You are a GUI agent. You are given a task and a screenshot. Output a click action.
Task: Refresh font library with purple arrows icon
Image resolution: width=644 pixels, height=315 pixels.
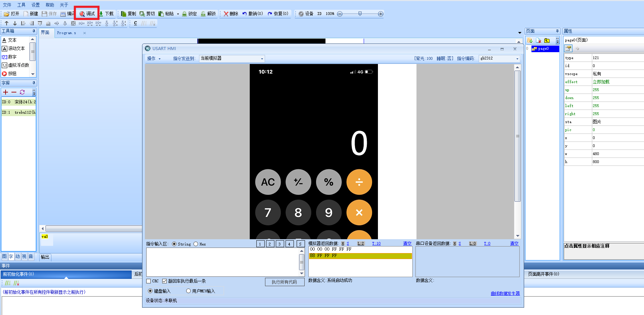pyautogui.click(x=22, y=92)
